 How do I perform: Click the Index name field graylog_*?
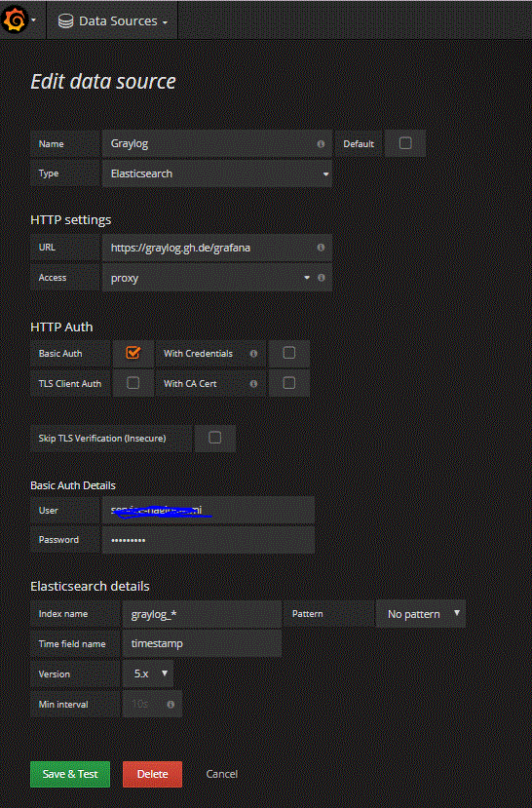tap(202, 614)
